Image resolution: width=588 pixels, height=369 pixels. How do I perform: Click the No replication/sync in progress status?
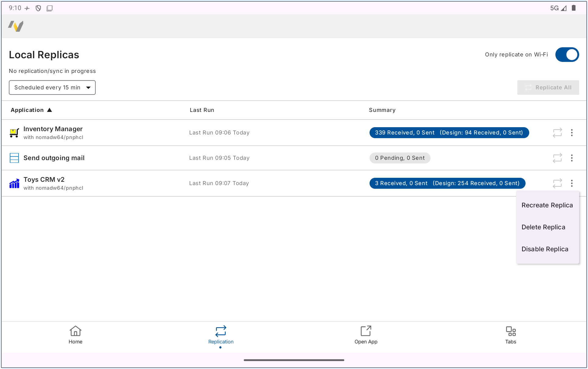point(52,71)
